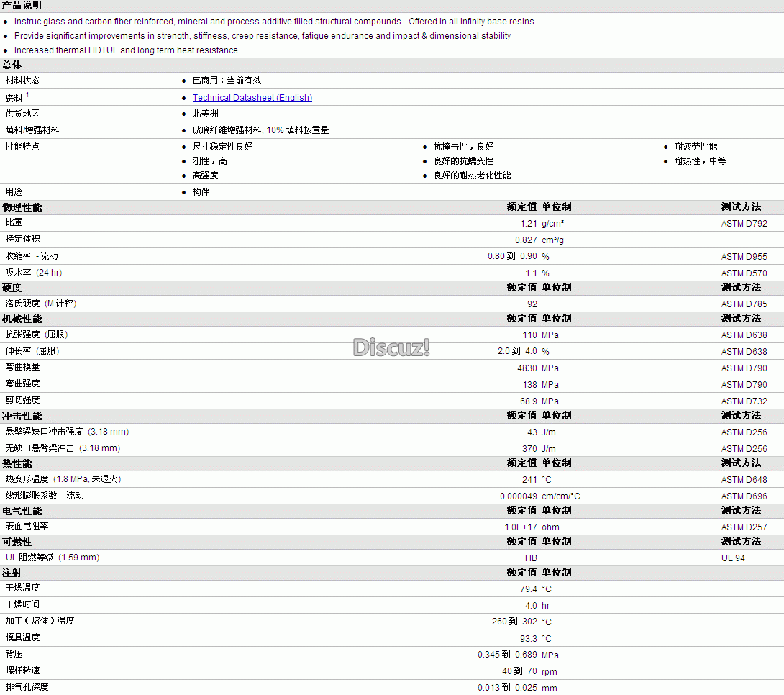This screenshot has width=784, height=695.
Task: Select the 0.000049 expansion coefficient value
Action: click(519, 496)
